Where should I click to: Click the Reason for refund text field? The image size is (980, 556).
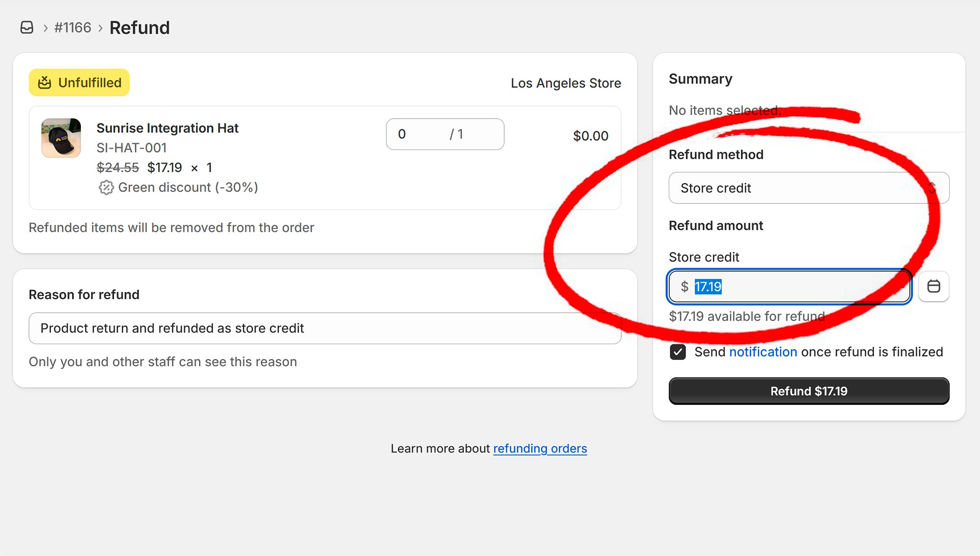[x=324, y=328]
